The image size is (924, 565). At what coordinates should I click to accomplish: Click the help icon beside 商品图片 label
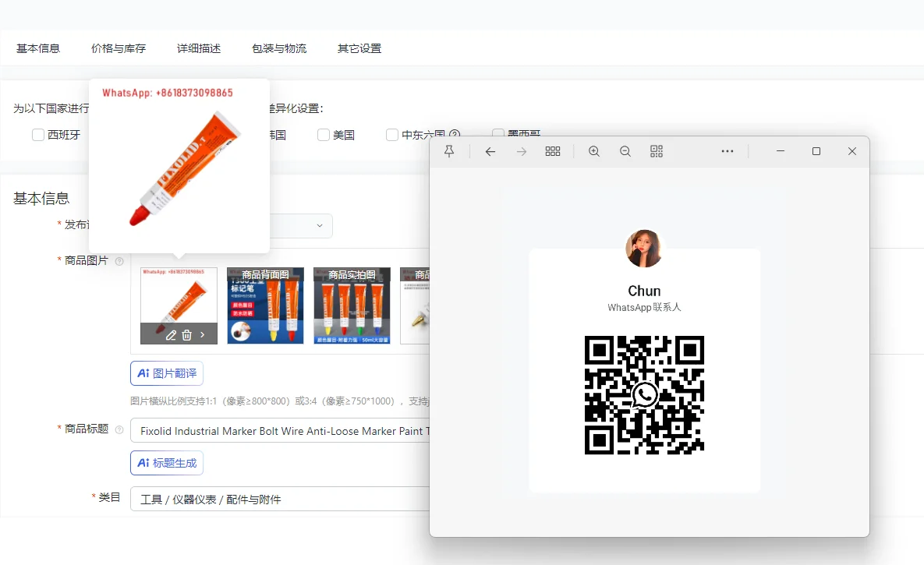[119, 261]
